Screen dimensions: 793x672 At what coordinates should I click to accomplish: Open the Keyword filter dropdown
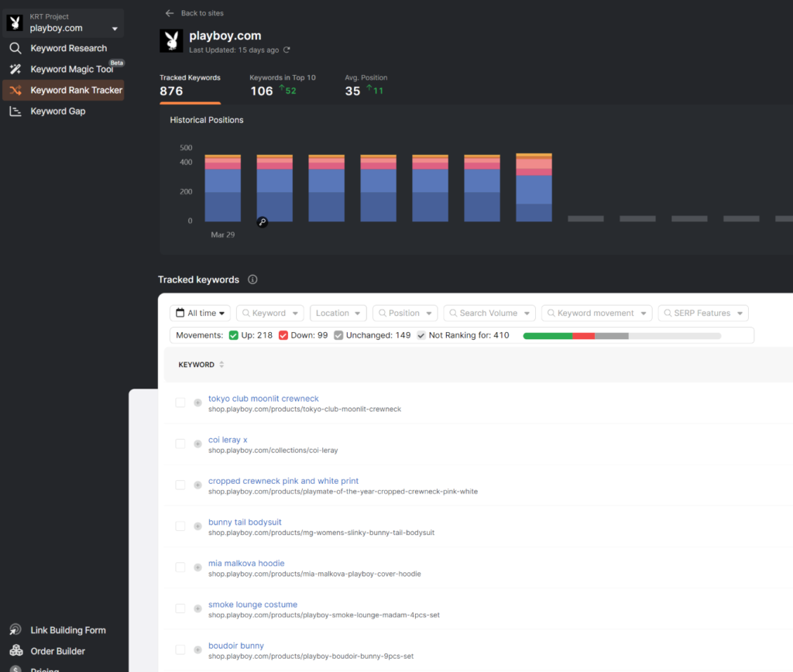click(x=270, y=313)
